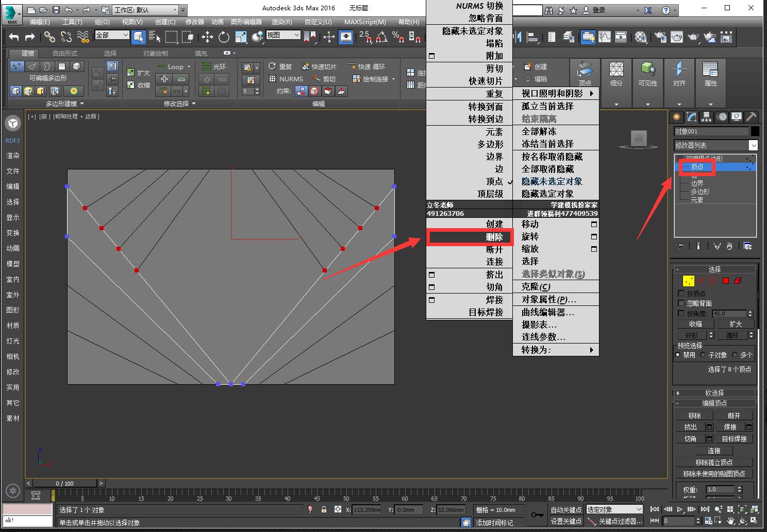Viewport: 767px width, 532px height.
Task: Toggle Percent Snap icon
Action: point(398,37)
